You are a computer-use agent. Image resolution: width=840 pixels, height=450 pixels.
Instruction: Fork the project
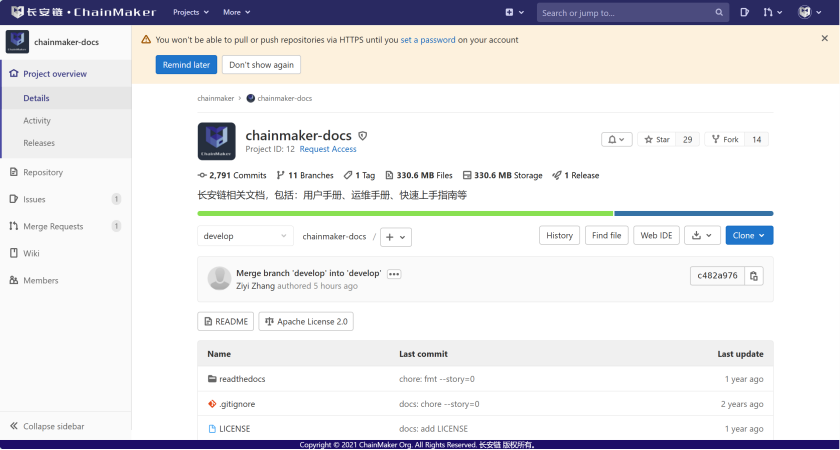(x=725, y=140)
